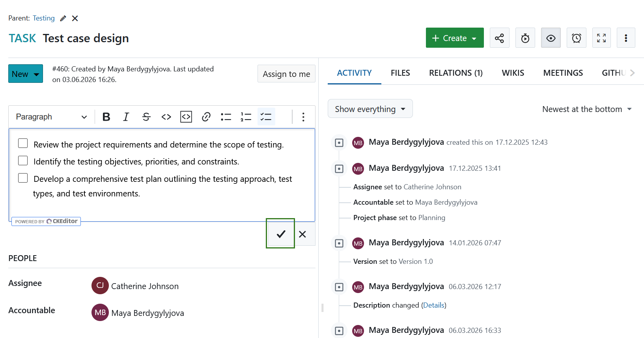Viewport: 644px width, 338px height.
Task: Toggle bold formatting in the editor
Action: tap(106, 117)
